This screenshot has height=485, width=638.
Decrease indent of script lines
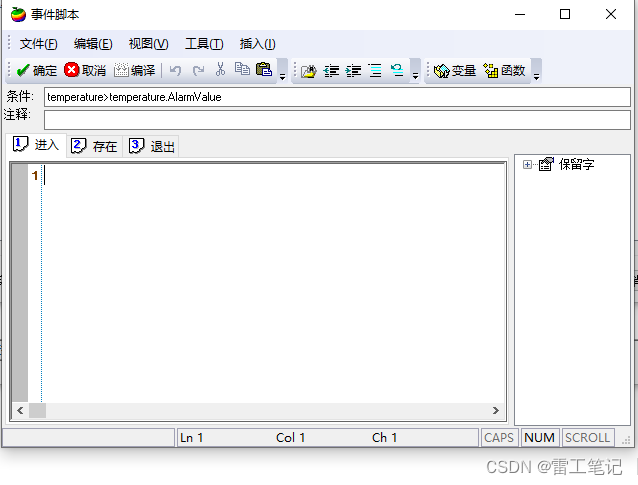coord(331,71)
